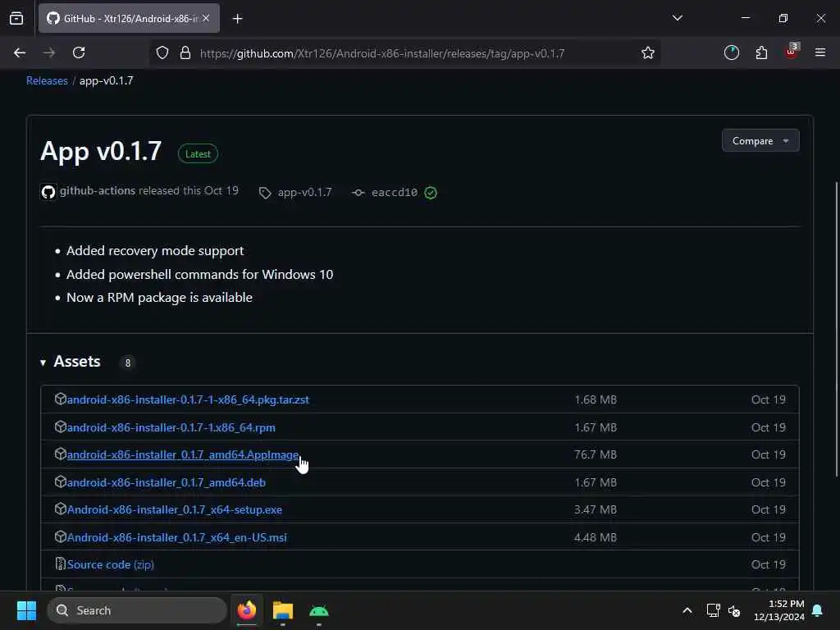Download the pkg.tar.zst package
840x630 pixels.
point(188,399)
